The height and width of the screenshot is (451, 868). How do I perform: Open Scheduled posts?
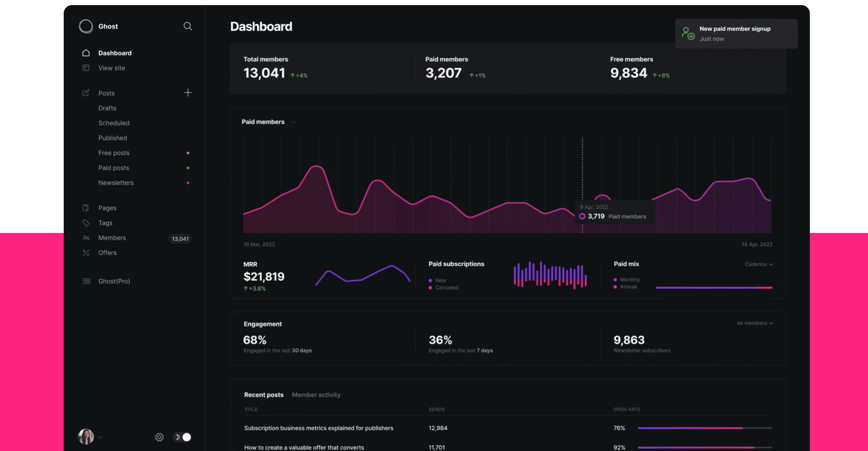coord(114,123)
